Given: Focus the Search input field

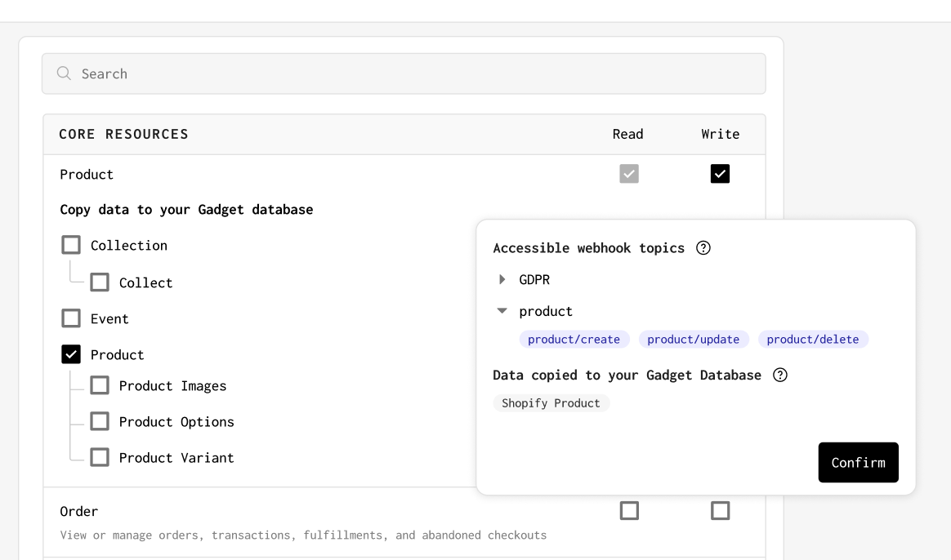Looking at the screenshot, I should point(404,73).
